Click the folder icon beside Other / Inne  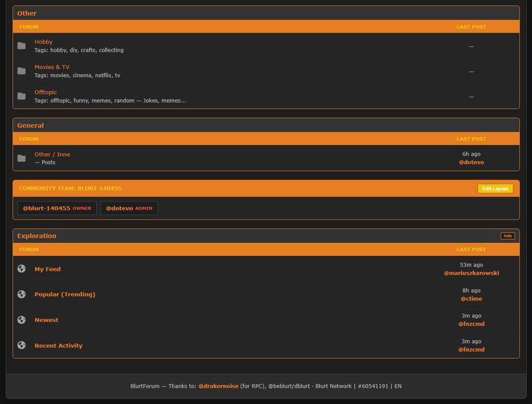pyautogui.click(x=21, y=158)
